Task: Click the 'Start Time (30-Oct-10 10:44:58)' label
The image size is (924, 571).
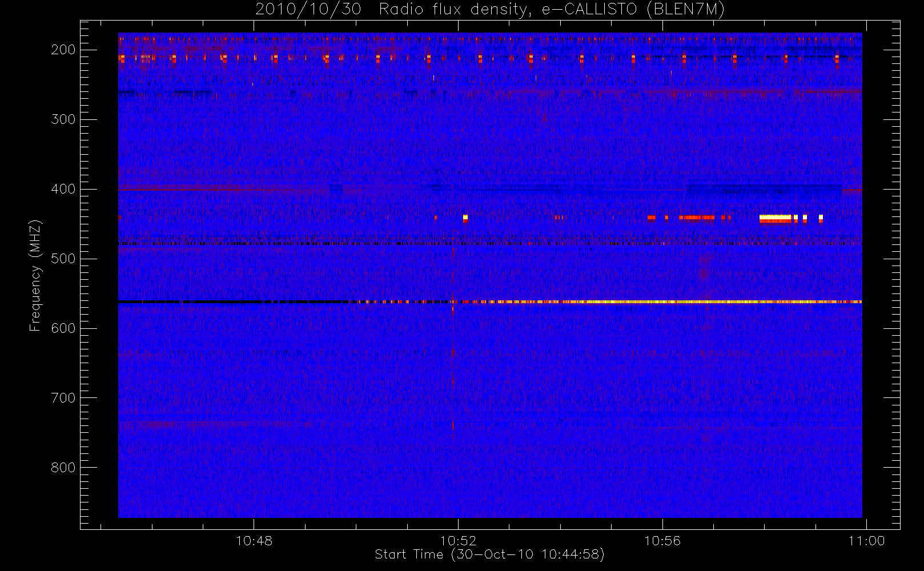Action: tap(489, 554)
